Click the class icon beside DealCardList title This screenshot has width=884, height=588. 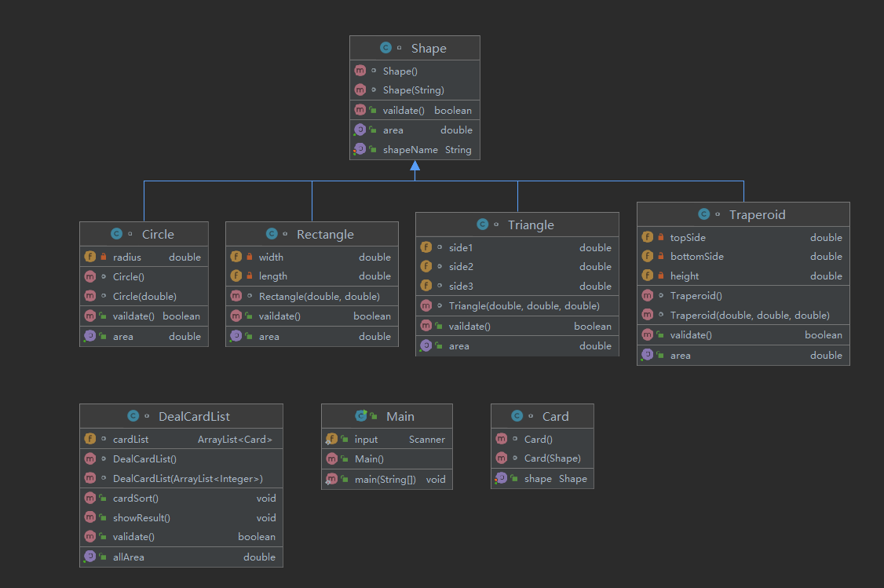pyautogui.click(x=133, y=416)
